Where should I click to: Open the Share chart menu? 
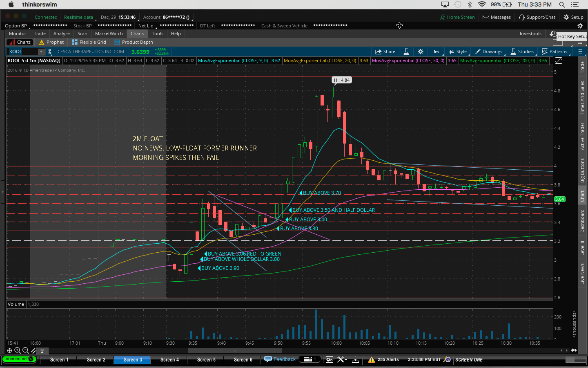click(x=385, y=52)
